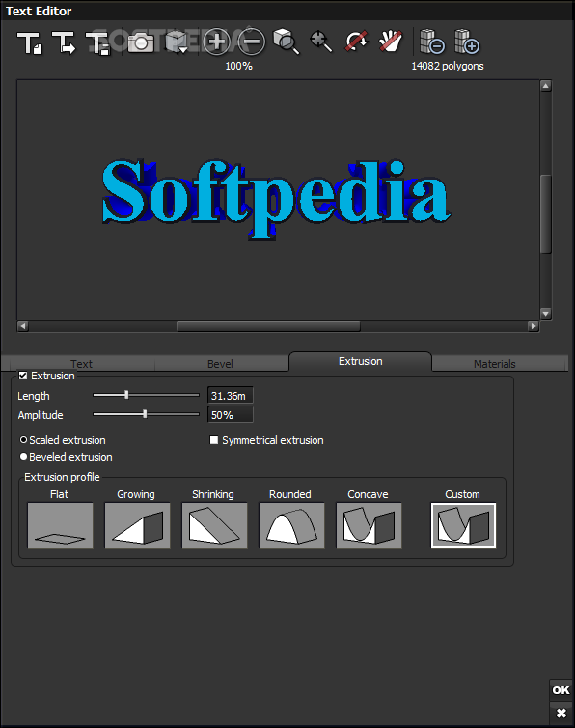Click the preview scroll down arrow
The height and width of the screenshot is (728, 575).
(x=546, y=314)
